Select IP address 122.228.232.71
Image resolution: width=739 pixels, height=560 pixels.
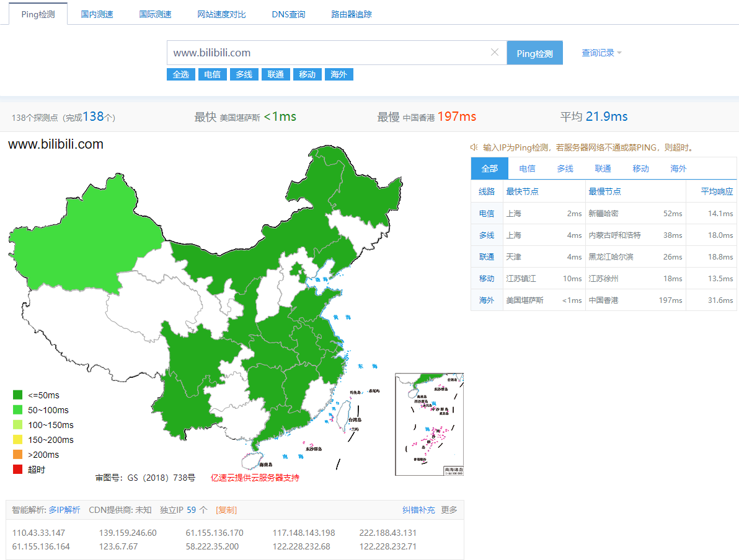coord(388,546)
